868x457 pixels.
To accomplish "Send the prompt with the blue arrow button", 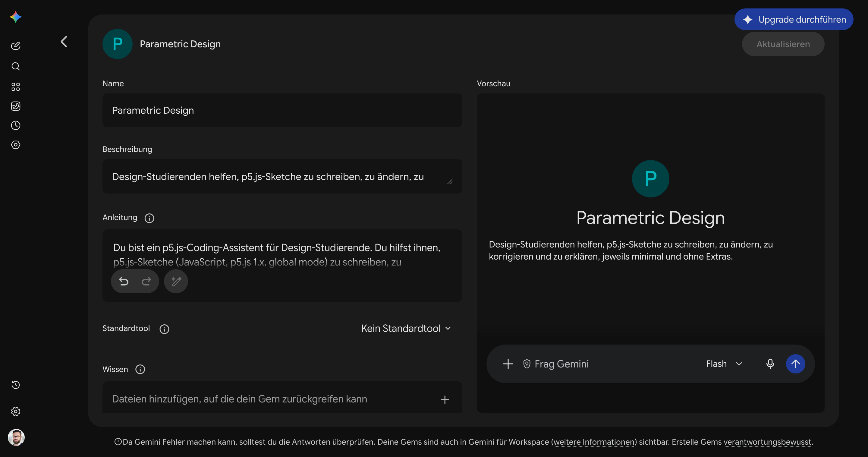I will pos(796,364).
